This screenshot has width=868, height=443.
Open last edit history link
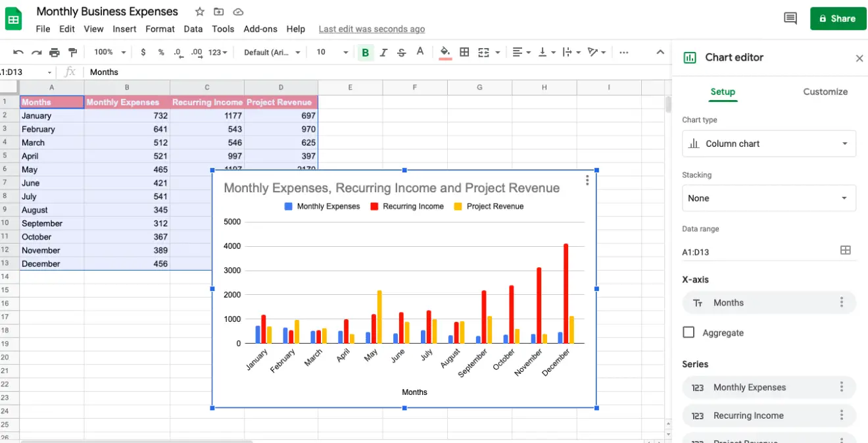click(372, 29)
